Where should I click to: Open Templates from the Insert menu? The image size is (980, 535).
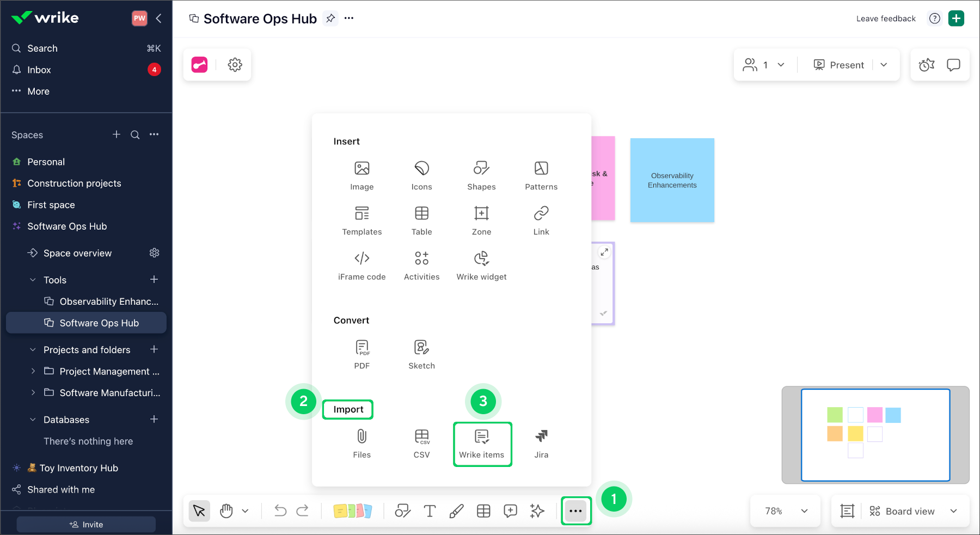click(x=362, y=220)
